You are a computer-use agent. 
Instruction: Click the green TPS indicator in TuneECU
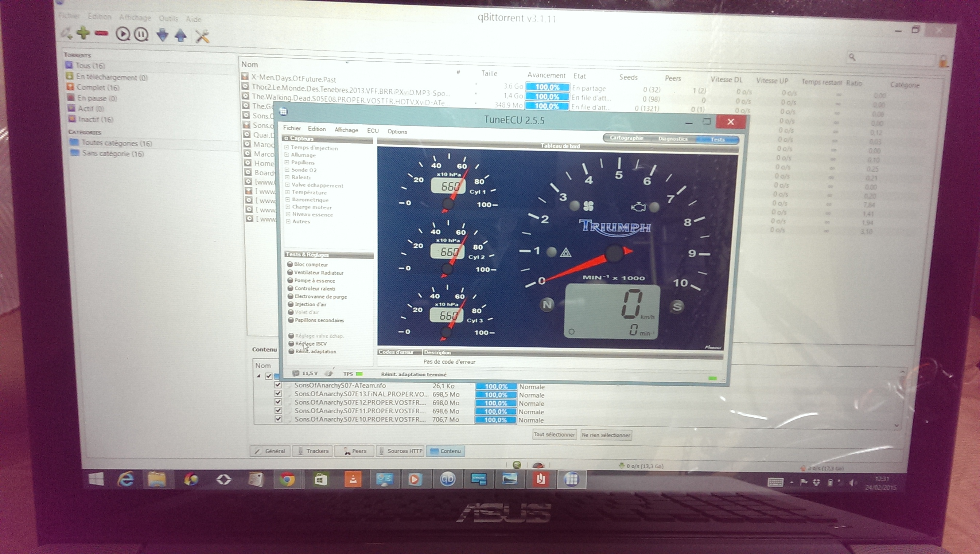click(358, 374)
